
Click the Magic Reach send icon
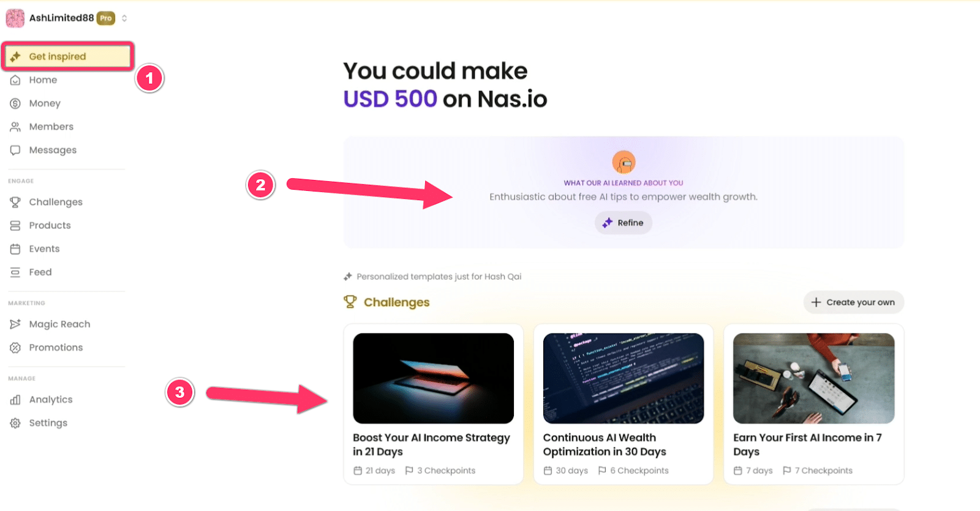coord(15,324)
